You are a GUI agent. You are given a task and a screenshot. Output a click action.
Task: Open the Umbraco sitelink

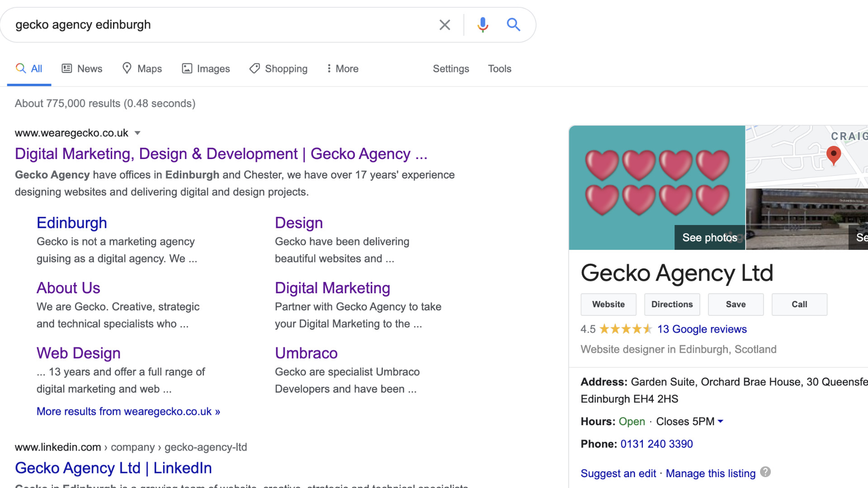(x=306, y=353)
